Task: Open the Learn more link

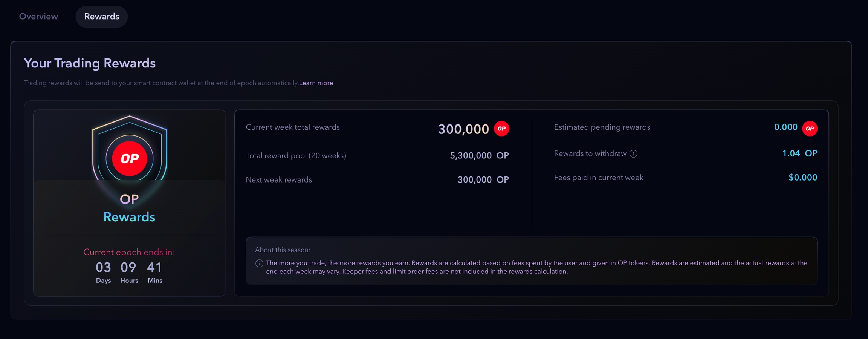Action: 316,83
